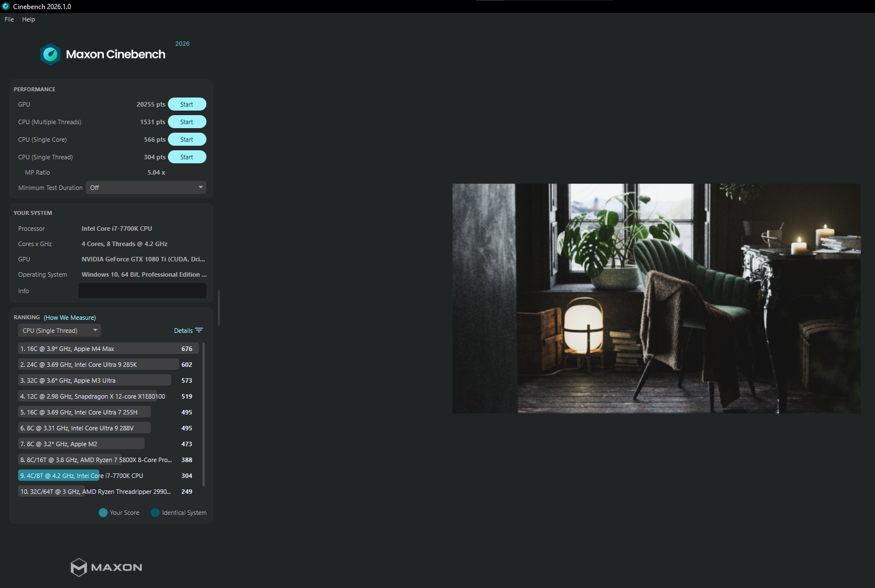Click the score 676 in the ranking
Image resolution: width=875 pixels, height=588 pixels.
187,349
